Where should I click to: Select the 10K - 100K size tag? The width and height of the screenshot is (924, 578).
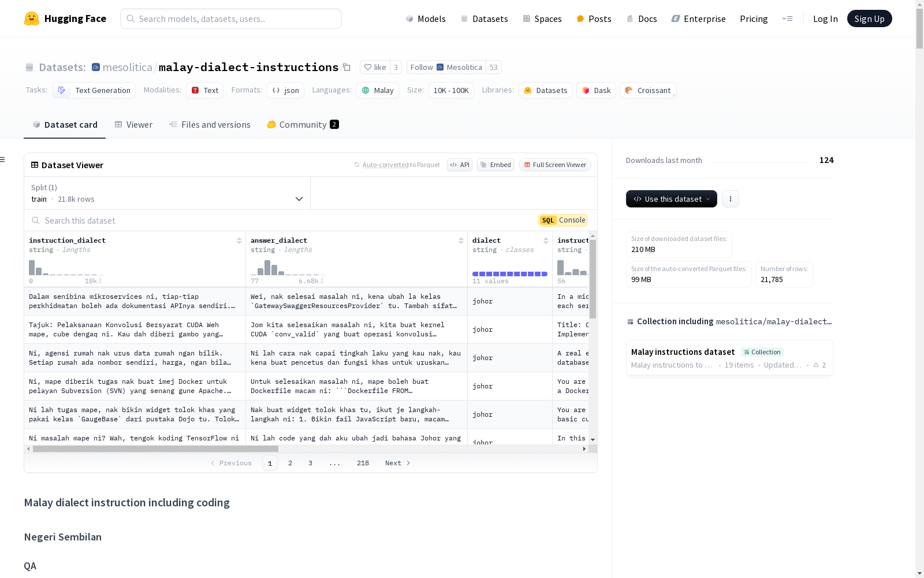coord(451,90)
